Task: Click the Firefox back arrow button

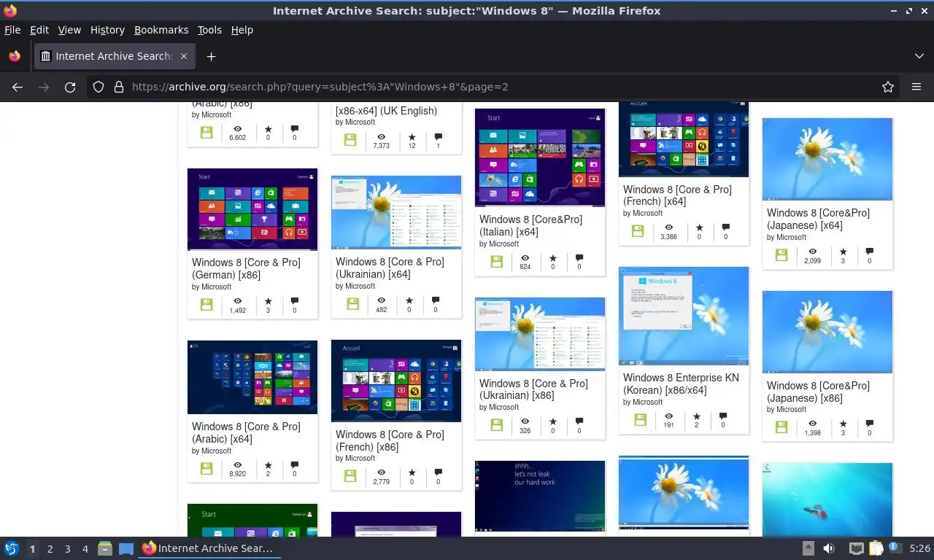Action: 18,87
